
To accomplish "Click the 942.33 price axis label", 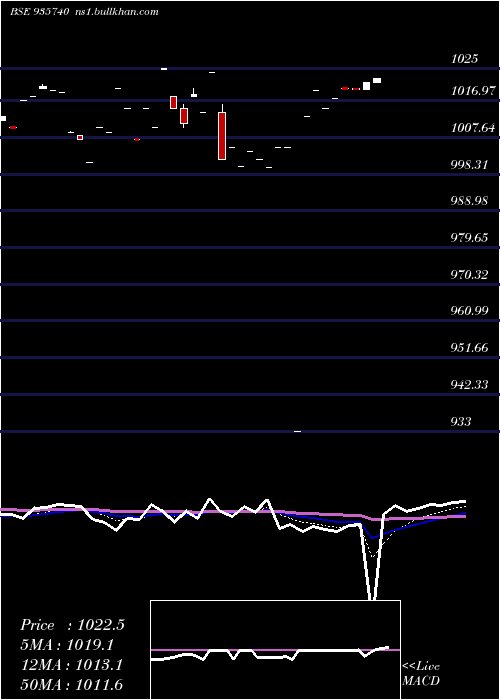I will [469, 385].
